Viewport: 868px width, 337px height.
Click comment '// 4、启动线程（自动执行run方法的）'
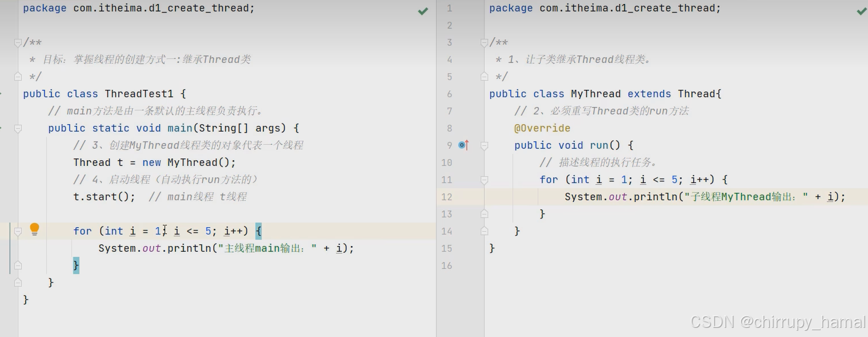[166, 180]
